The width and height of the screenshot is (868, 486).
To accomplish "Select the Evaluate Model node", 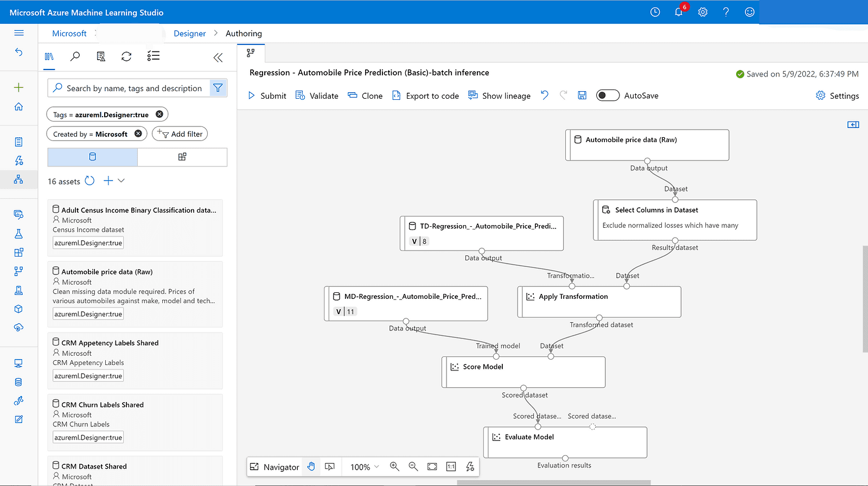I will click(565, 442).
